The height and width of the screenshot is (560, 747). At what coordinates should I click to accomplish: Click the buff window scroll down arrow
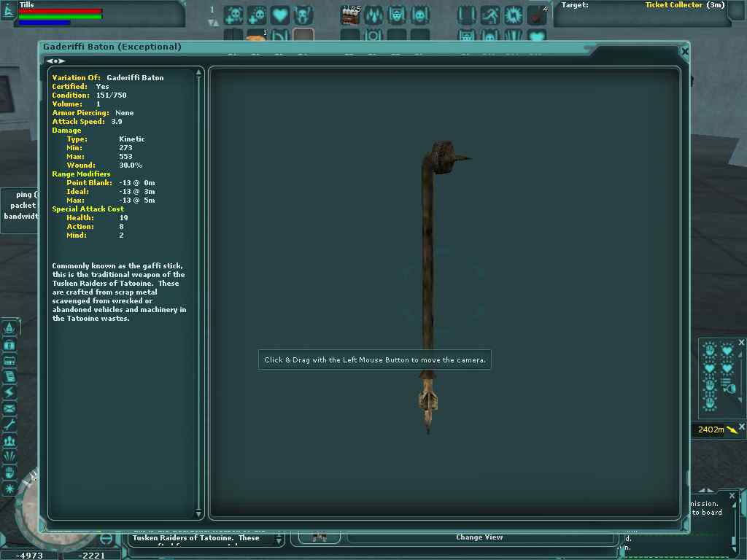740,402
